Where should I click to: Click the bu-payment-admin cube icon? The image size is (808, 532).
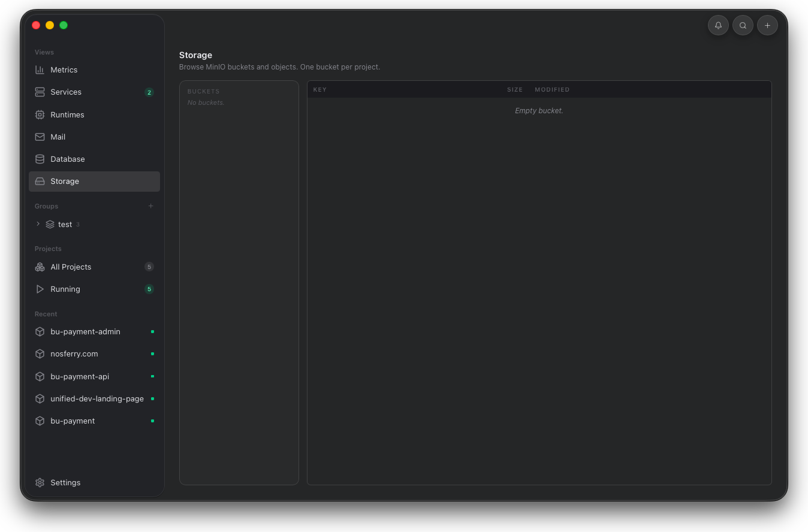(x=40, y=331)
